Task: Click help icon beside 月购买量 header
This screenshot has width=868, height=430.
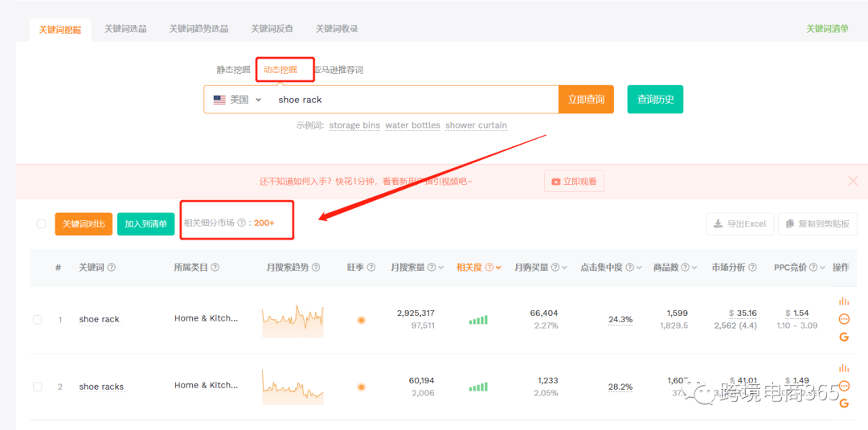Action: point(555,268)
